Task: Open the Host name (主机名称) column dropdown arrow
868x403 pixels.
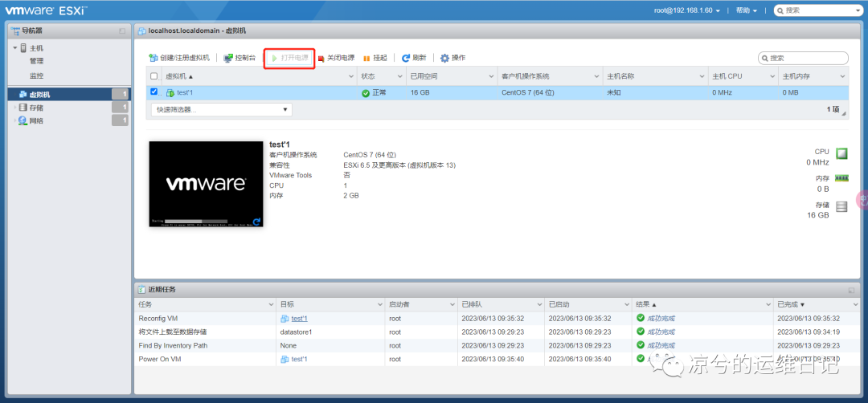Action: (702, 76)
